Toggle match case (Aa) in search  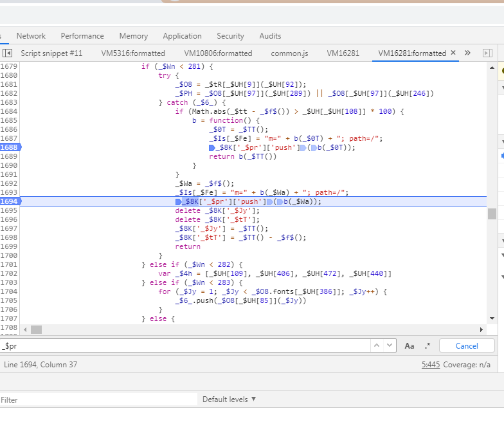coord(410,346)
